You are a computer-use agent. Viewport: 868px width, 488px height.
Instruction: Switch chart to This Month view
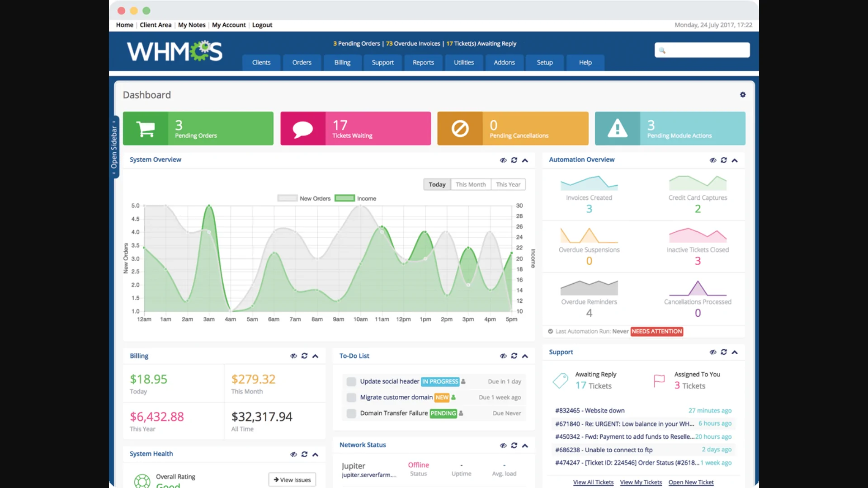(x=471, y=184)
